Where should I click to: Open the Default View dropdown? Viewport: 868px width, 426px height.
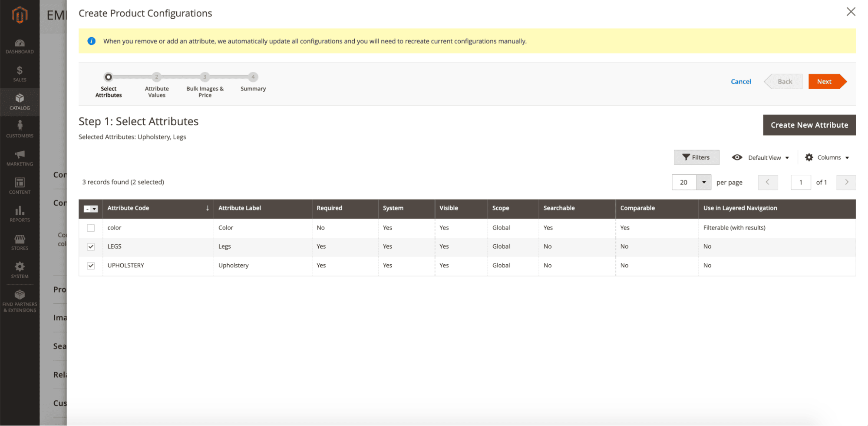pos(760,157)
